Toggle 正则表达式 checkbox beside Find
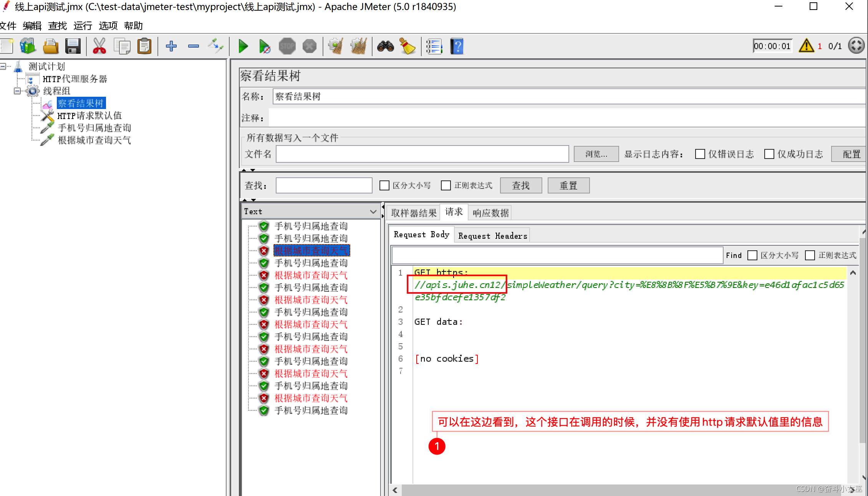The height and width of the screenshot is (496, 868). (x=810, y=255)
